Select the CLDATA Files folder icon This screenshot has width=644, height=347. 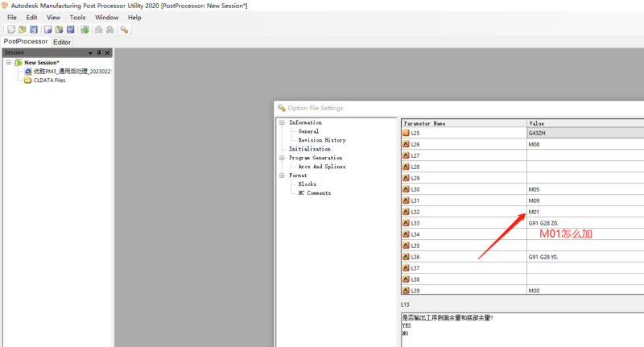pos(28,80)
